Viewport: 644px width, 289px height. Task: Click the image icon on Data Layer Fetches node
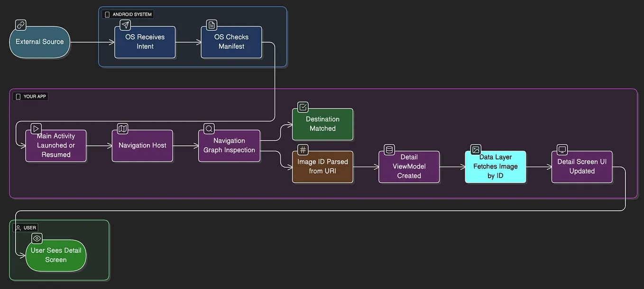point(475,149)
